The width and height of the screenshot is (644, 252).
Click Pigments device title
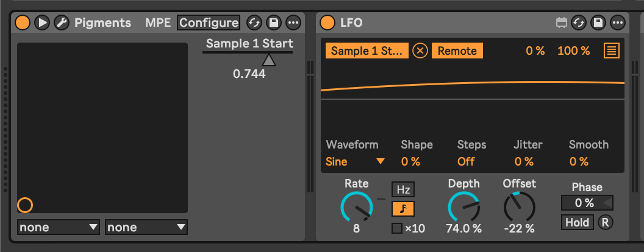[x=102, y=23]
